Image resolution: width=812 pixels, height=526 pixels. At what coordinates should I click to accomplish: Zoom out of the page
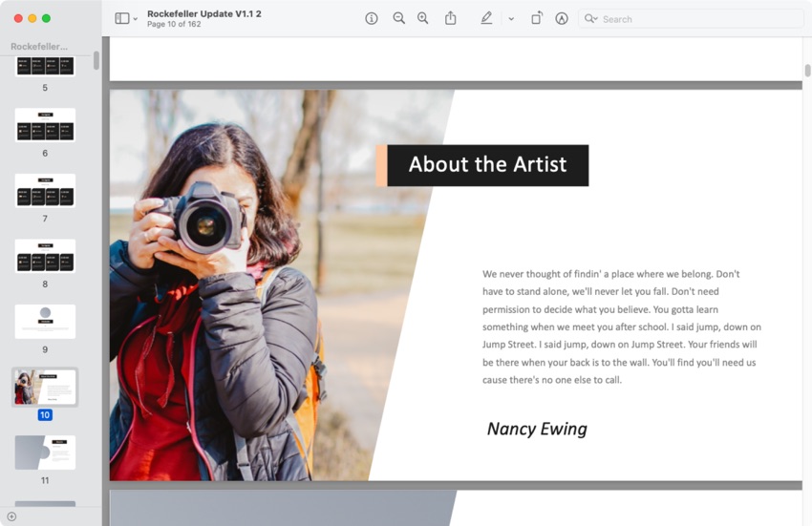(398, 19)
